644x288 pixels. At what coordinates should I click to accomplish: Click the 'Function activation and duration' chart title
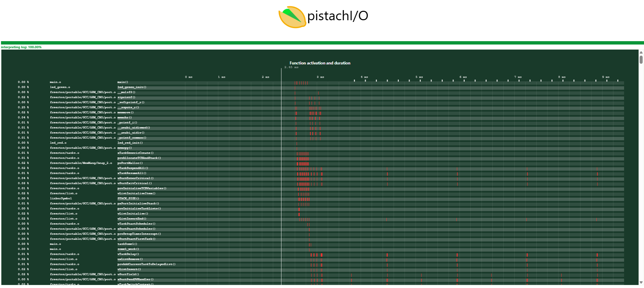[x=320, y=63]
